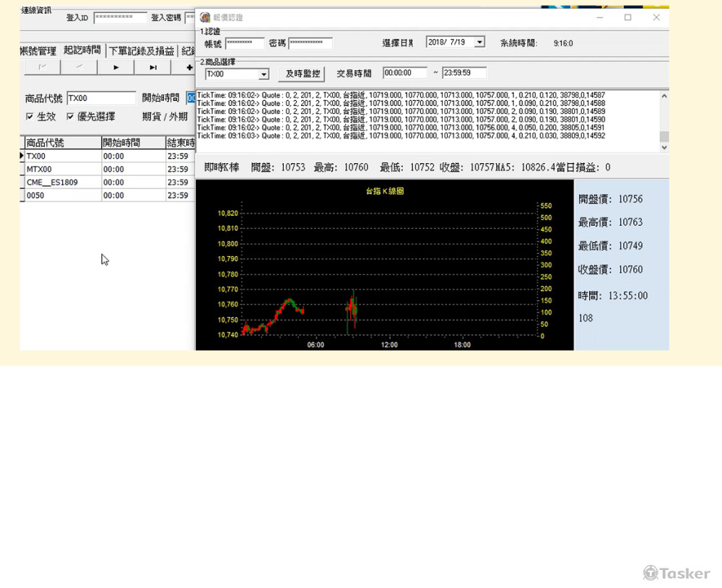This screenshot has width=722, height=588.
Task: Switch to the 帳號管理 tab
Action: (38, 51)
